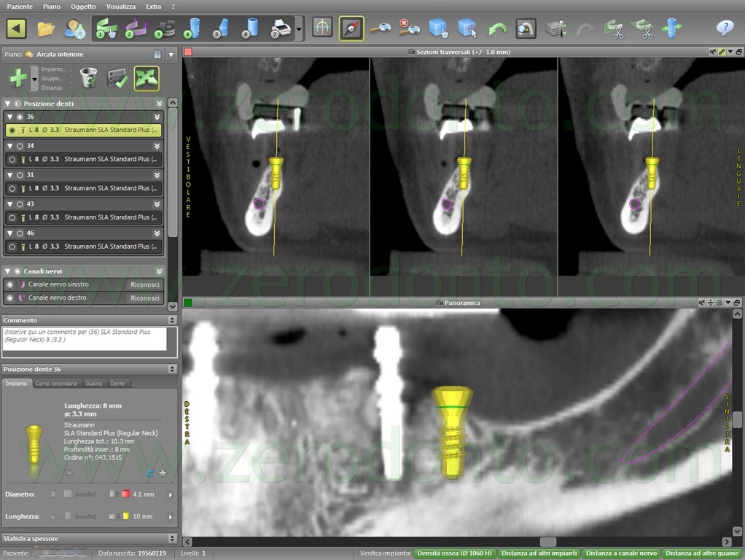The image size is (745, 560).
Task: Toggle visibility of Canale nervo destro
Action: tap(9, 297)
